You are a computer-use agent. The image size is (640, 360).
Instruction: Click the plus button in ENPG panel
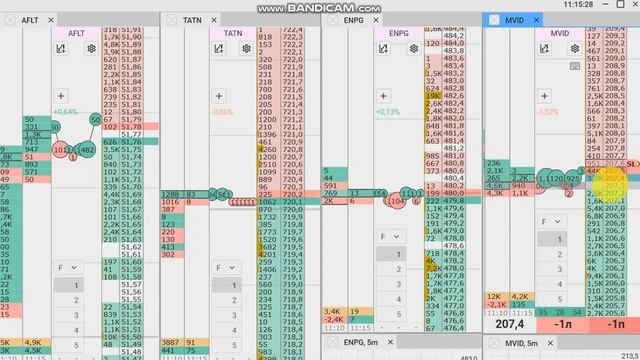coord(383,96)
